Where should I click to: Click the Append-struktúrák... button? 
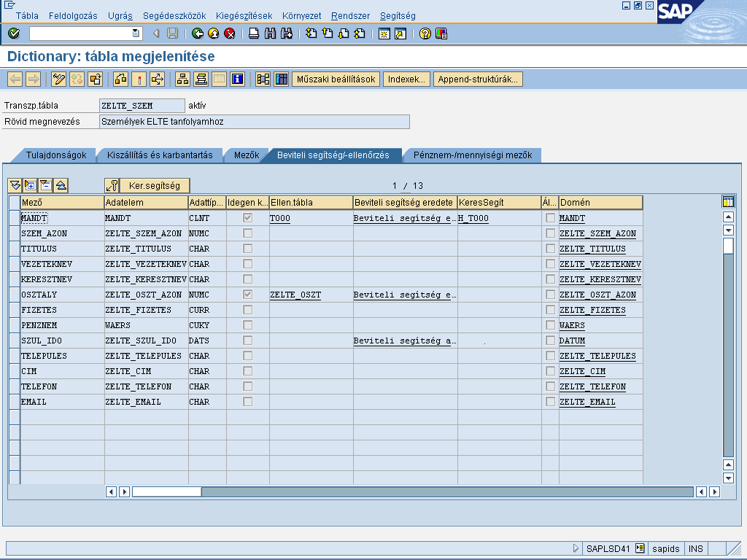point(478,79)
